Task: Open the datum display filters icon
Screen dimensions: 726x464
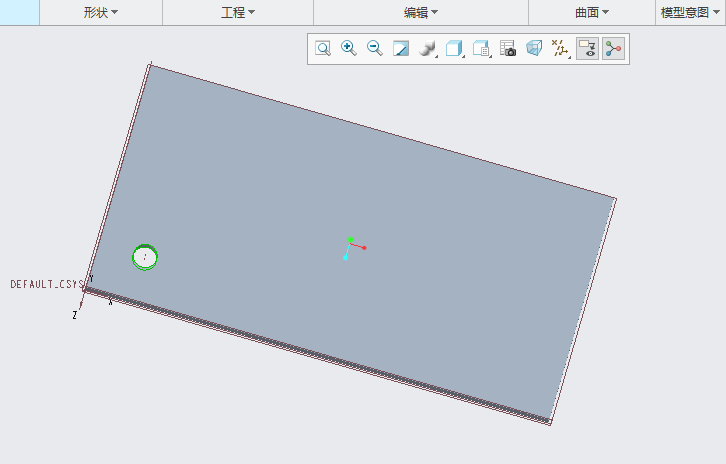Action: 560,48
